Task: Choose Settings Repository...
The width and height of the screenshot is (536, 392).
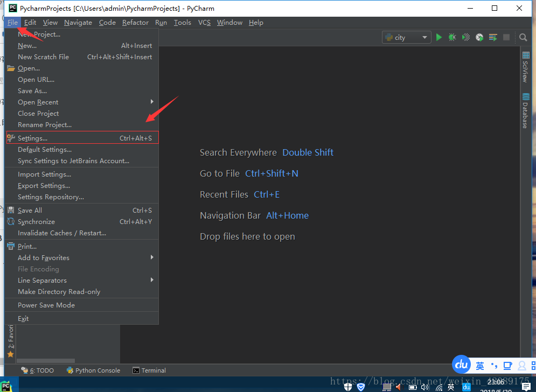Action: (x=82, y=197)
